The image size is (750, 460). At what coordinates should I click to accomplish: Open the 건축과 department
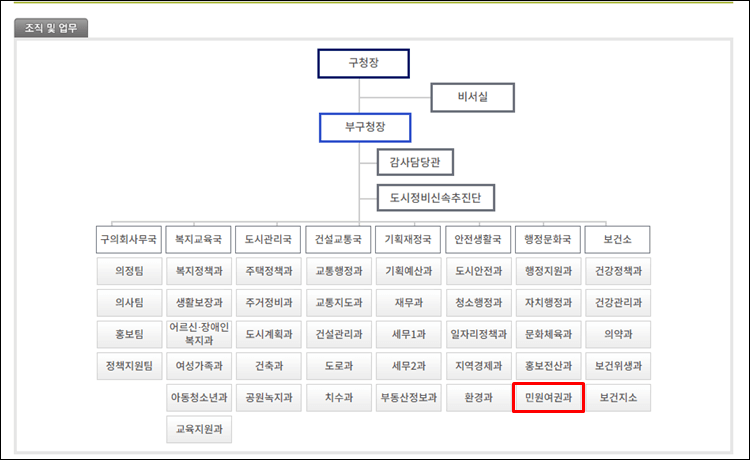(x=269, y=366)
